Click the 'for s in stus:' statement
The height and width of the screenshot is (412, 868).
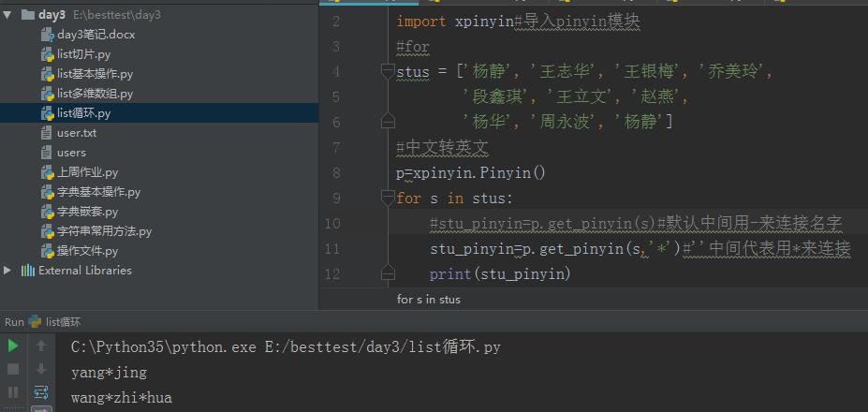pos(455,199)
